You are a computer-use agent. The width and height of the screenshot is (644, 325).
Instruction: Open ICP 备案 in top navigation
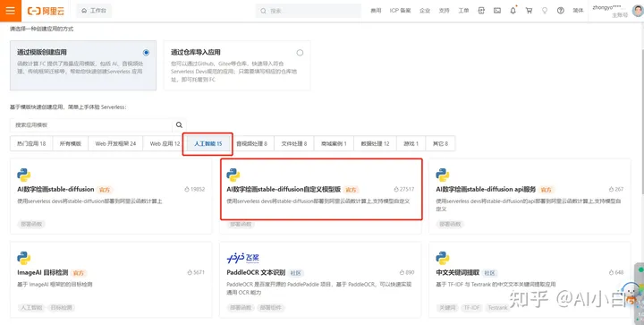point(401,11)
